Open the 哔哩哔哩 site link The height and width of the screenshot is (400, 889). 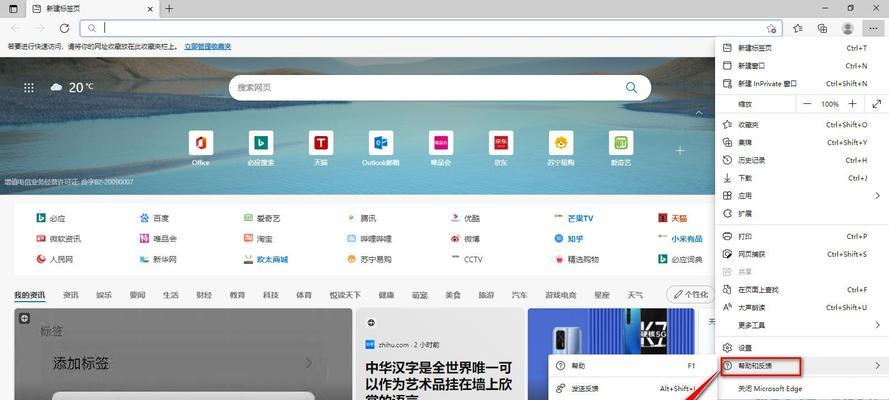click(369, 239)
